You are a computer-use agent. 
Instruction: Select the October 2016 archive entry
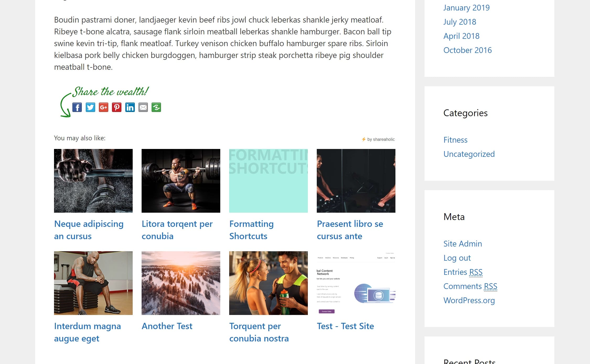tap(467, 50)
